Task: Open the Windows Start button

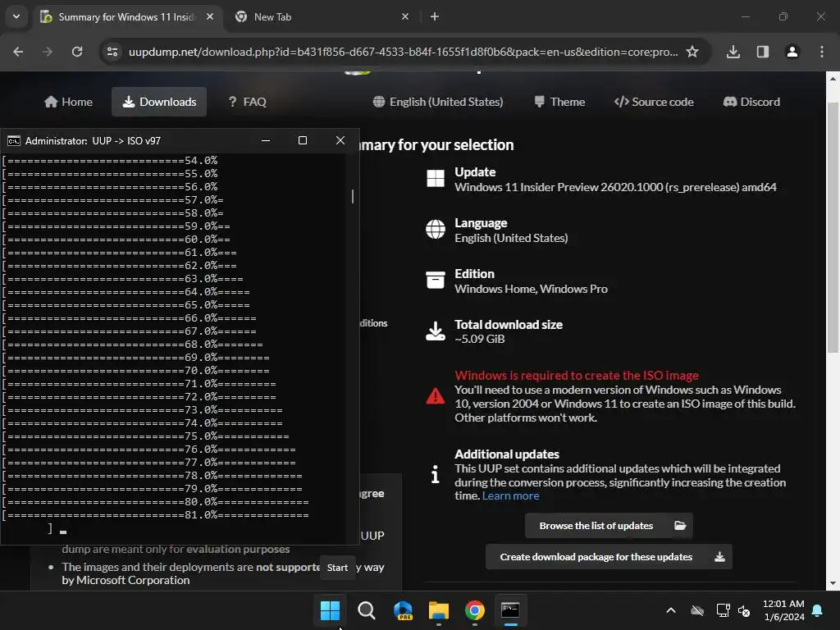Action: (x=330, y=610)
